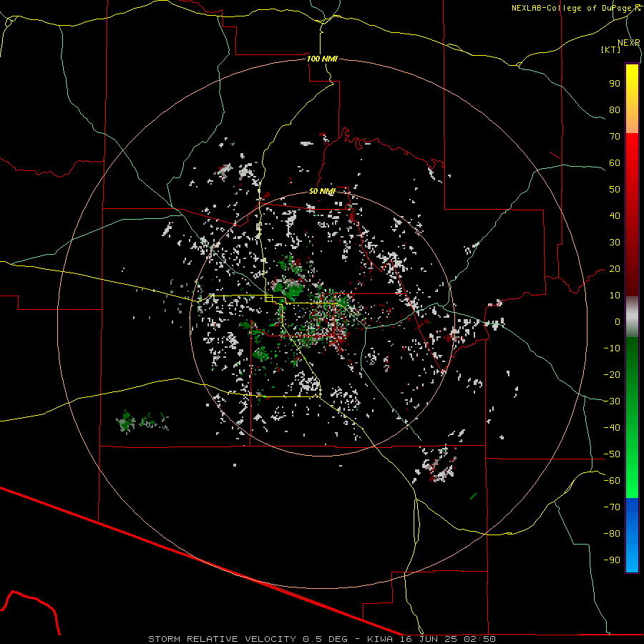The image size is (644, 644).
Task: Click the -20 knot scale label
Action: 612,374
